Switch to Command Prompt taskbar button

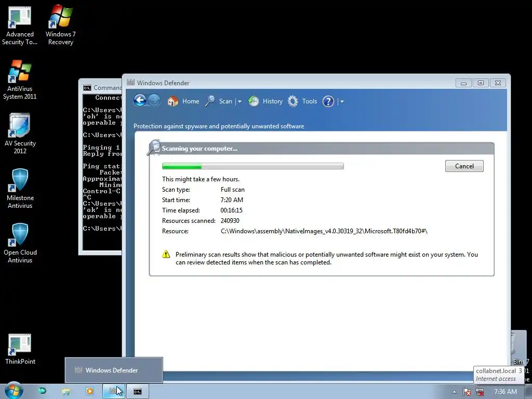pyautogui.click(x=137, y=391)
